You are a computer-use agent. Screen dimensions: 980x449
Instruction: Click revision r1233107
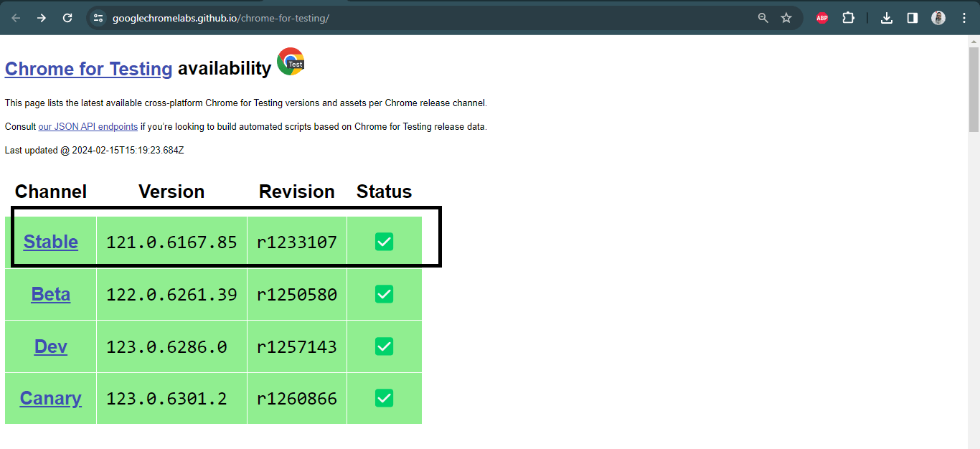[x=297, y=242]
